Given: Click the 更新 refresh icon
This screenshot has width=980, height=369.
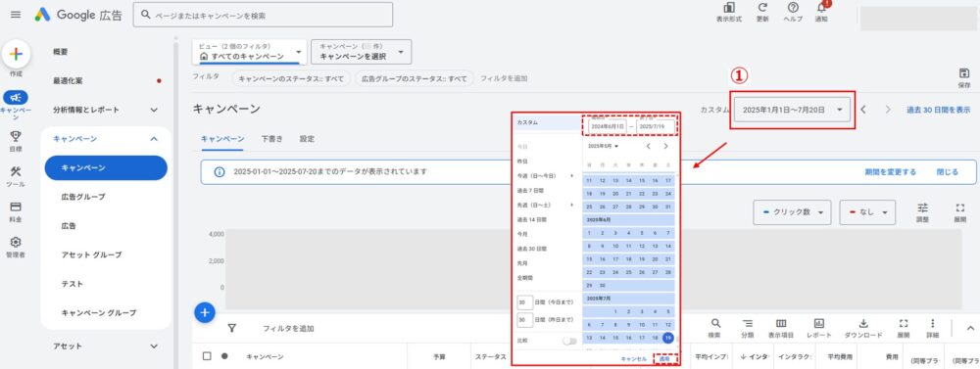Looking at the screenshot, I should point(762,8).
